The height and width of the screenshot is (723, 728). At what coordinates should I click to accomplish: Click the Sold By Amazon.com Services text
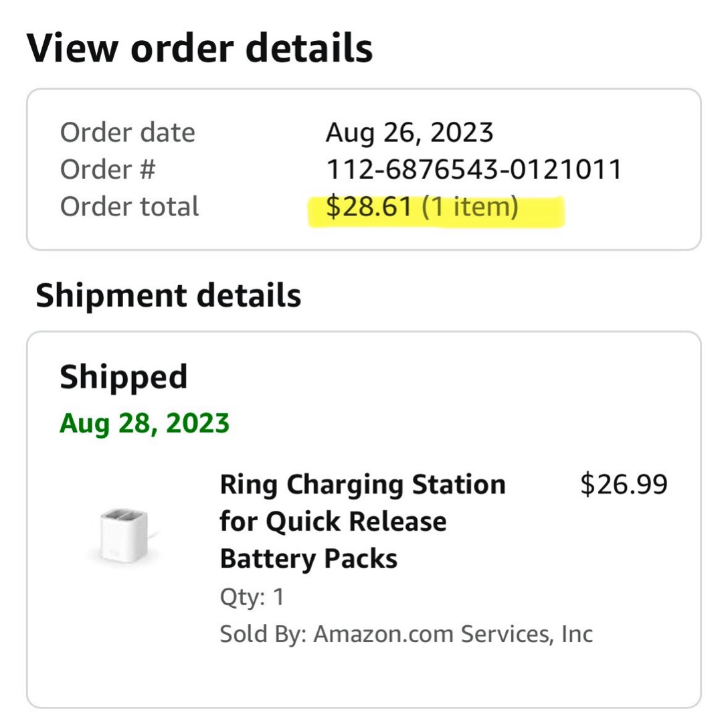pos(406,634)
